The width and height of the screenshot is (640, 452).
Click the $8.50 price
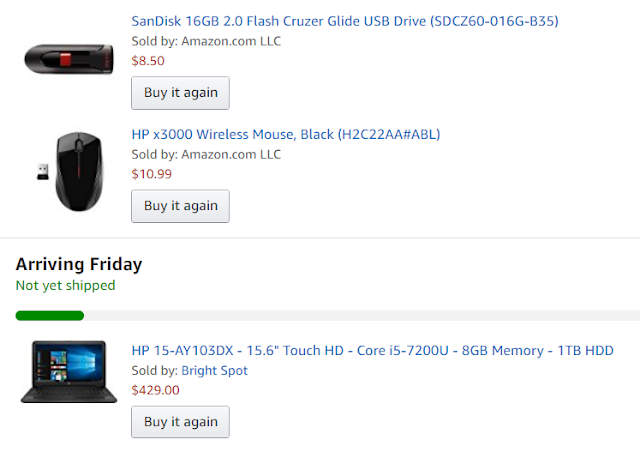[x=148, y=61]
